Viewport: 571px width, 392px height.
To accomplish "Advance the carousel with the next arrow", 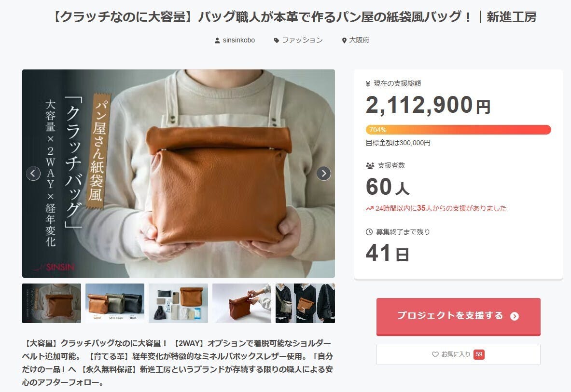I will tap(324, 174).
